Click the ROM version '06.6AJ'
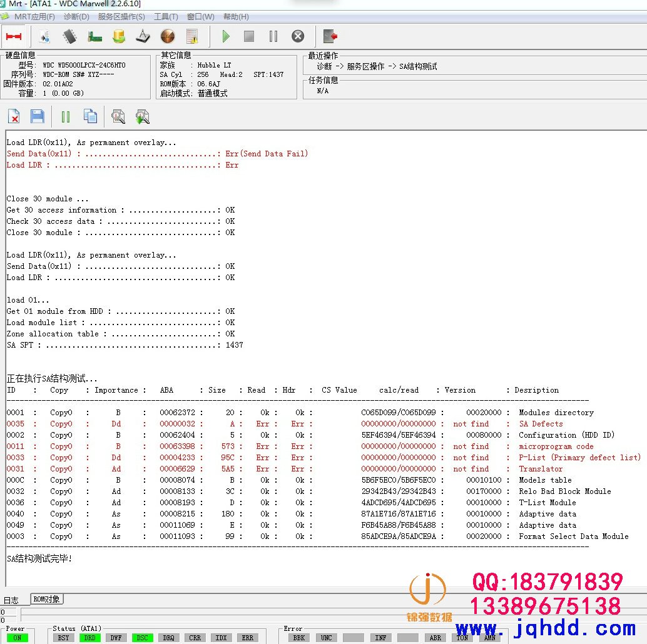Screen dimensions: 647x644 pos(209,84)
